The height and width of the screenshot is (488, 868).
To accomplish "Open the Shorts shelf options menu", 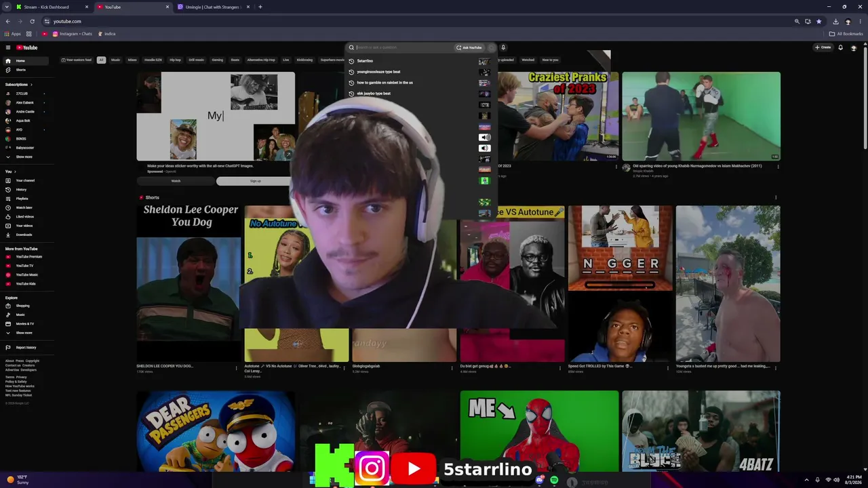I will 776,198.
